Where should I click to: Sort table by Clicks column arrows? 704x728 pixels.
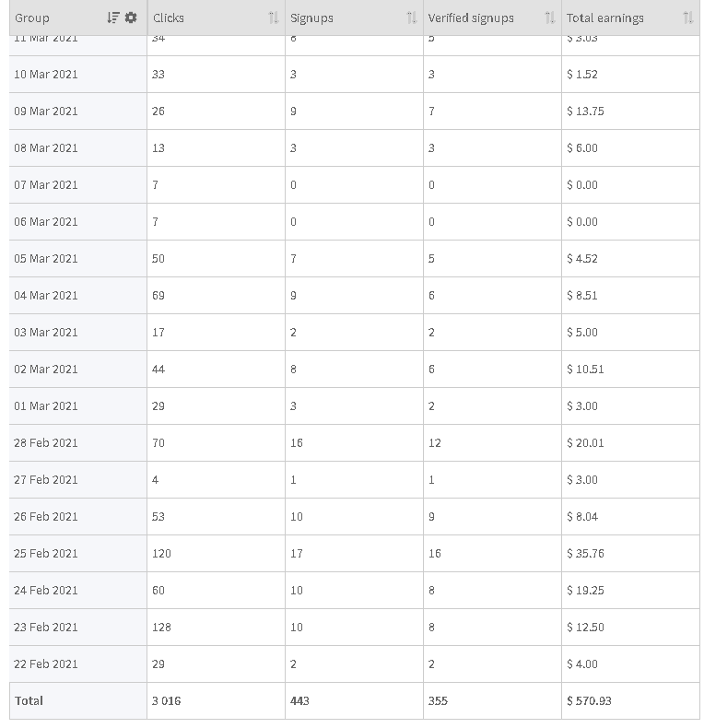coord(274,18)
